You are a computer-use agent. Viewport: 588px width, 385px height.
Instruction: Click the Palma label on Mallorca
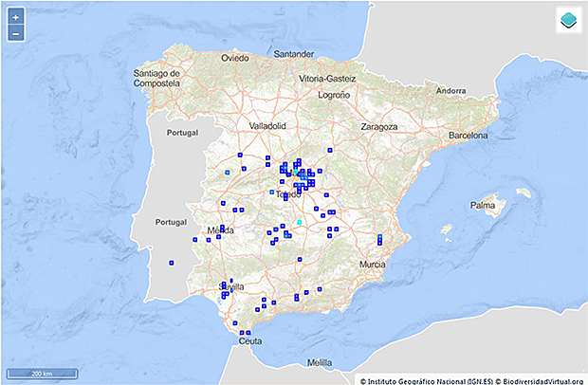[x=483, y=204]
